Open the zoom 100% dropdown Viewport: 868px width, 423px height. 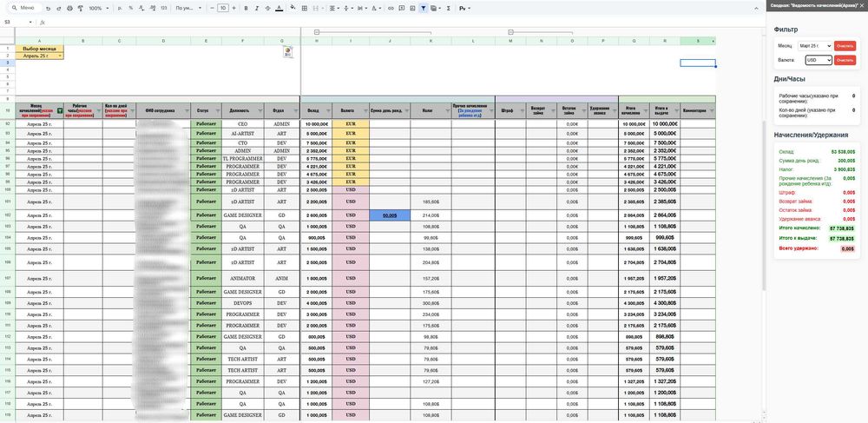(x=99, y=9)
